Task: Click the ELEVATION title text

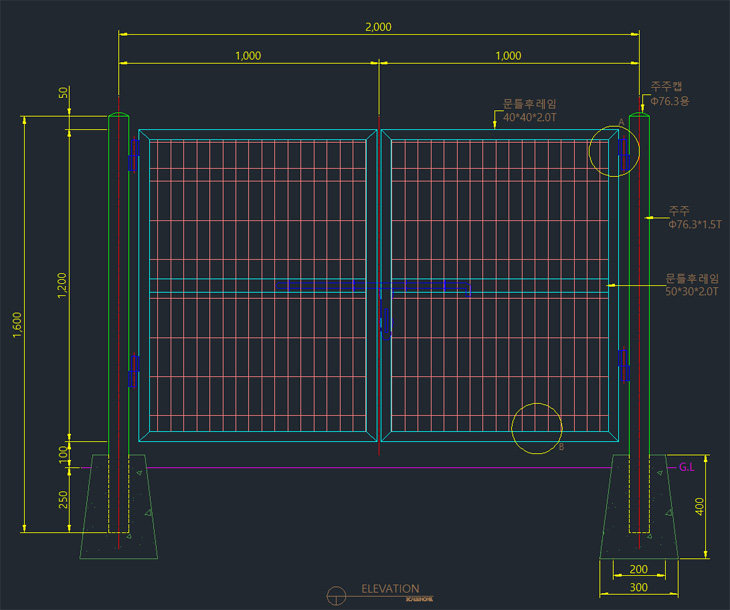Action: [390, 589]
